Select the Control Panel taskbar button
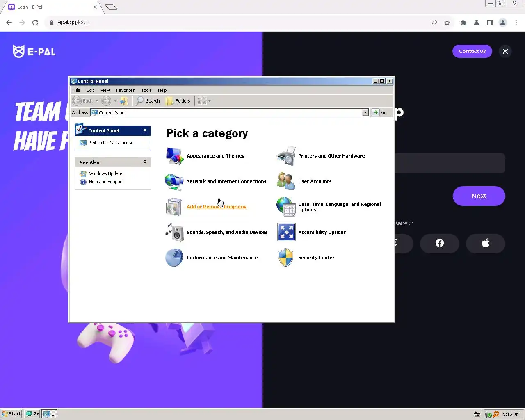Viewport: 525px width, 420px height. [50, 414]
